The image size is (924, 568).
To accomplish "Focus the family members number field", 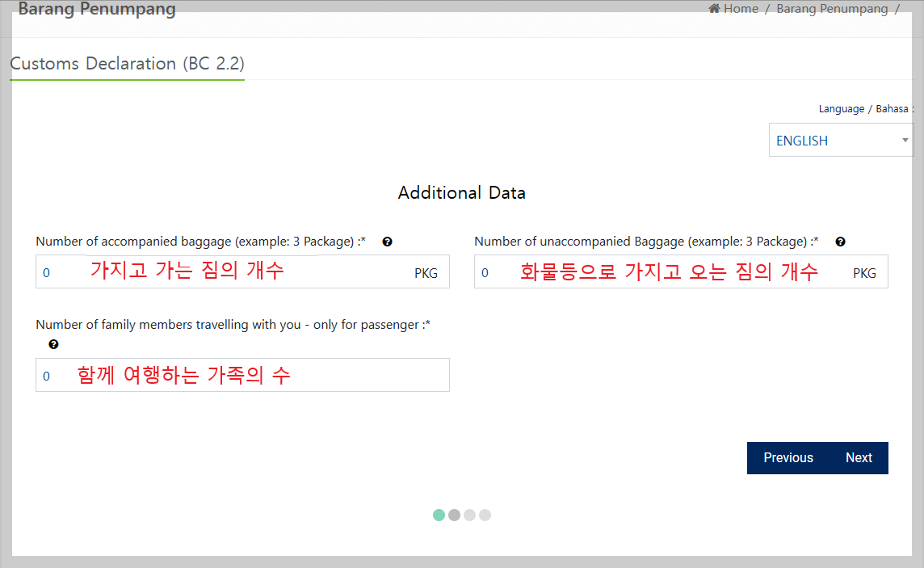I will coord(242,375).
